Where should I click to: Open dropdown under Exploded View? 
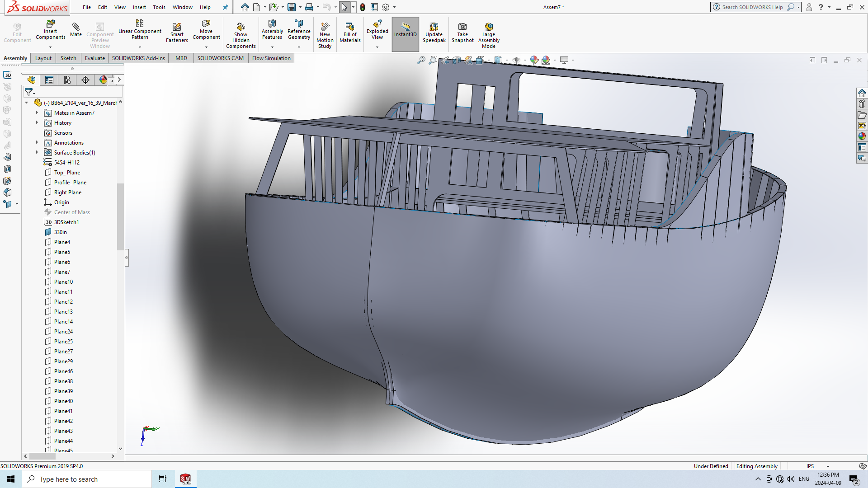click(377, 47)
